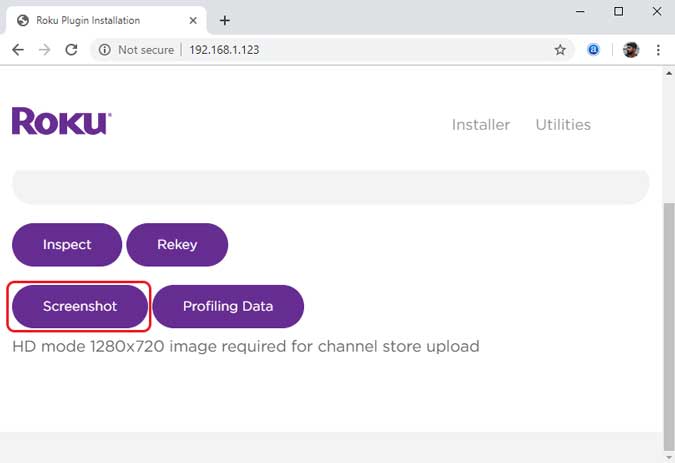Click the scrollbar up arrow

pyautogui.click(x=669, y=74)
